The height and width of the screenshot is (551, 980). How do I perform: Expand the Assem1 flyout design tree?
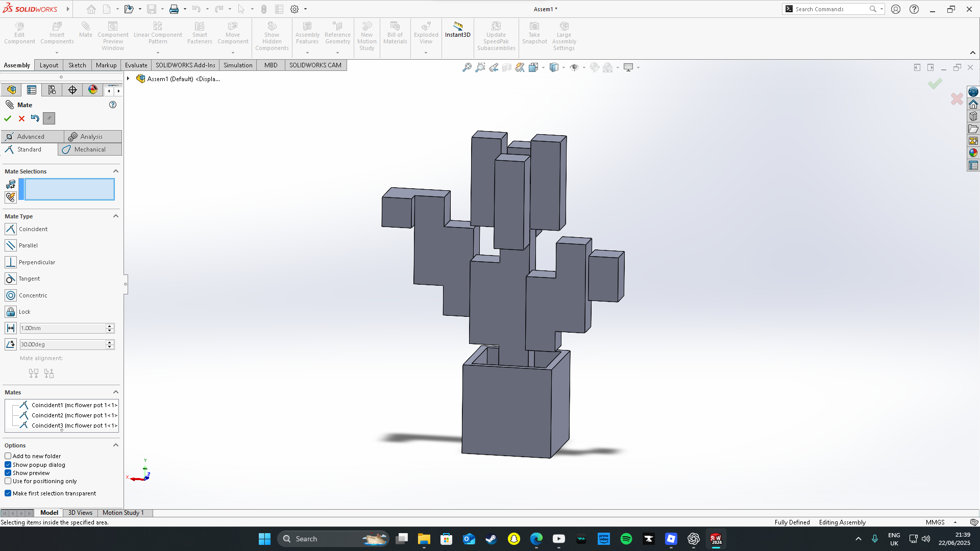click(128, 79)
